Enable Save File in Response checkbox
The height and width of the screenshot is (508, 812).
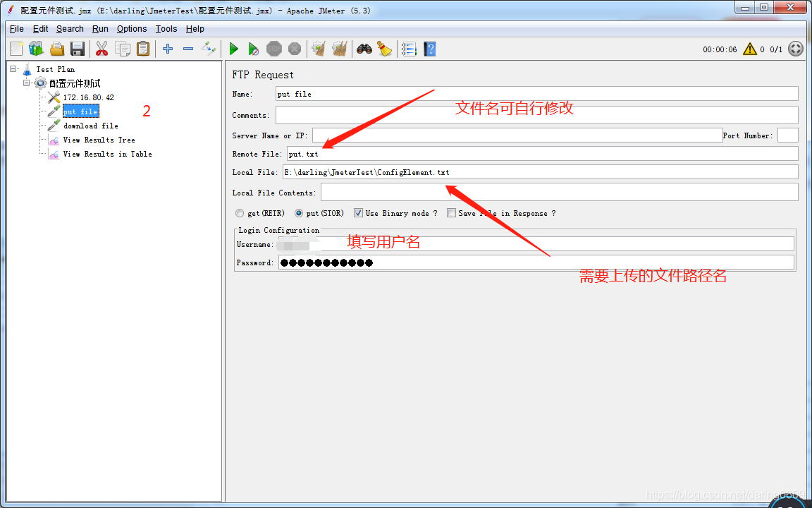451,213
